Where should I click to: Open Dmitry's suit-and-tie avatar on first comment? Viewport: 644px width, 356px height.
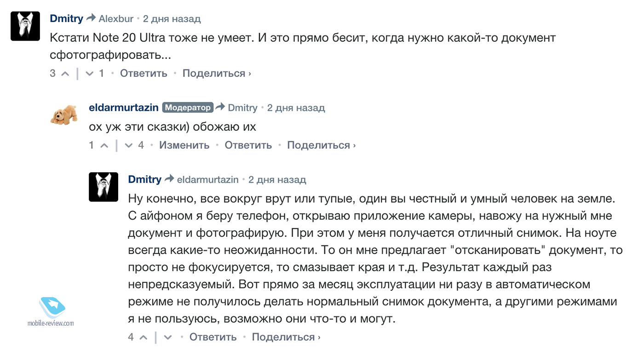[25, 26]
